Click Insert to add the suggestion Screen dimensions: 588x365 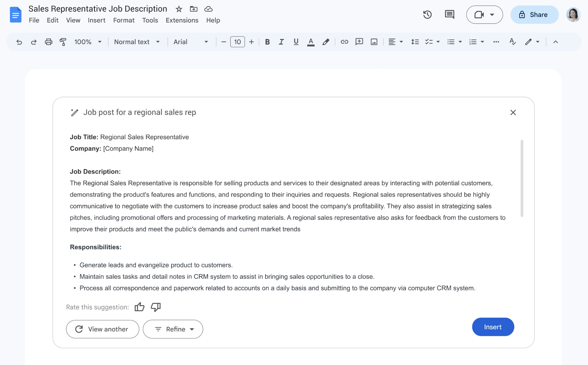pos(493,327)
